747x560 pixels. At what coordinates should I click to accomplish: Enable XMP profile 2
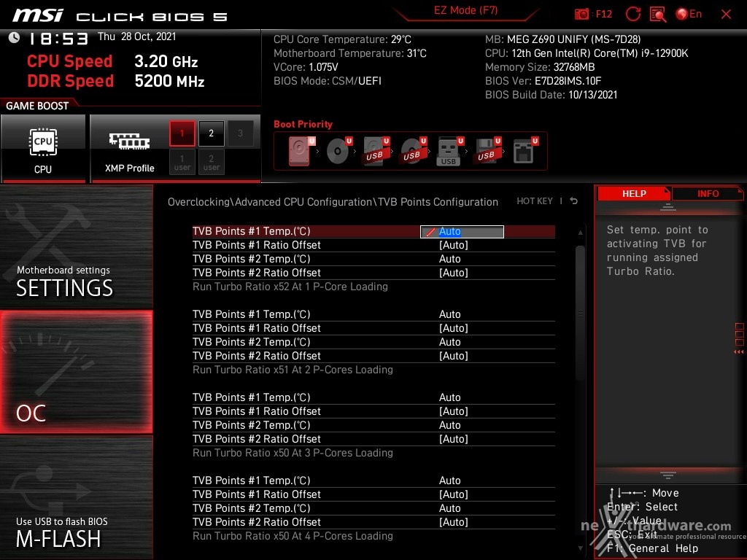coord(211,133)
